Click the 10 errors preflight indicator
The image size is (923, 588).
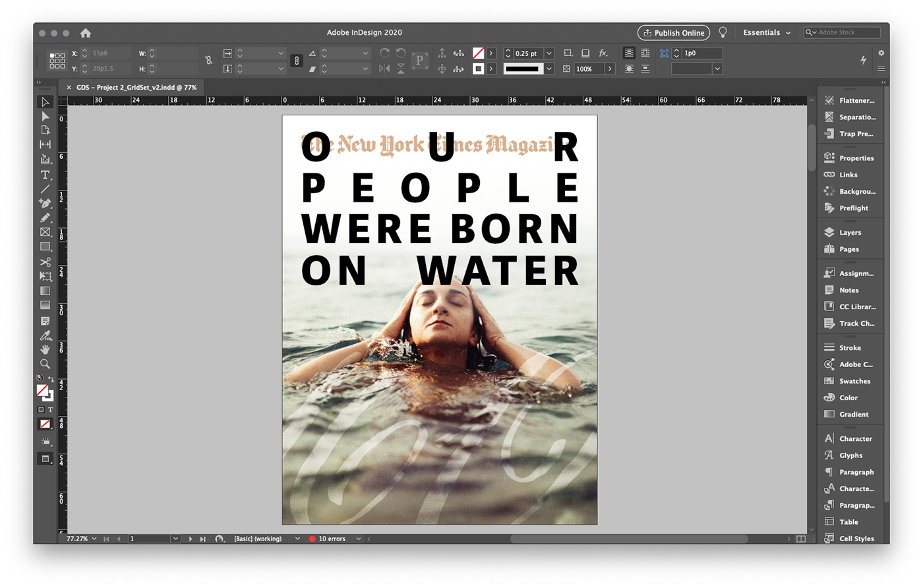pos(331,539)
